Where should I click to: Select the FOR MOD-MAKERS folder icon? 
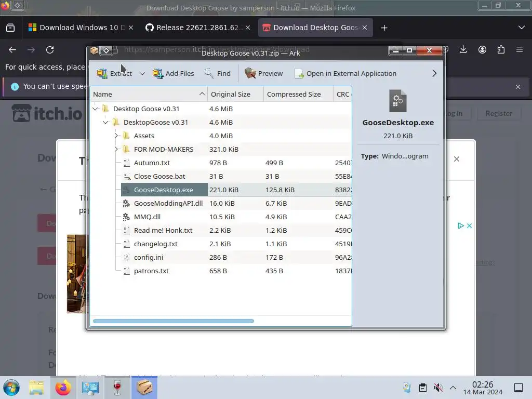click(x=126, y=149)
